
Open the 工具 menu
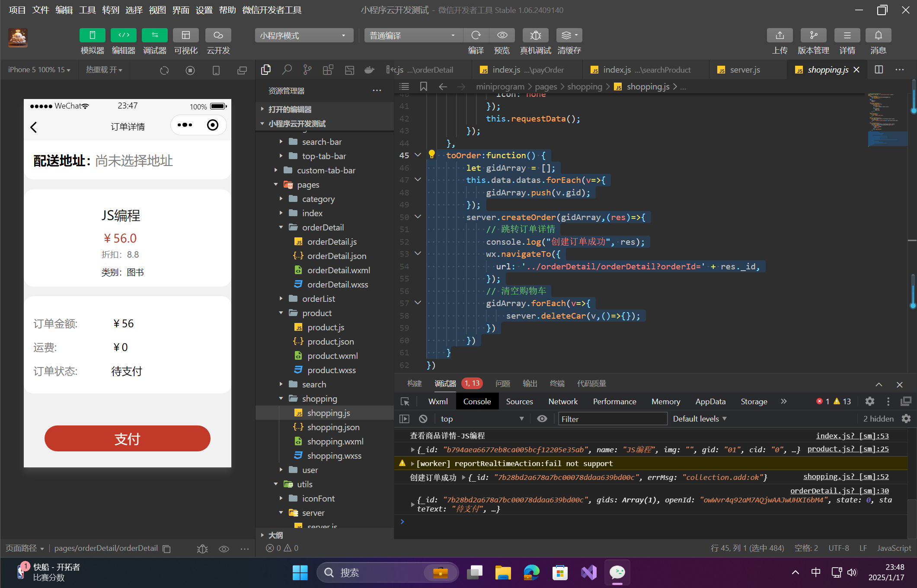(x=87, y=10)
